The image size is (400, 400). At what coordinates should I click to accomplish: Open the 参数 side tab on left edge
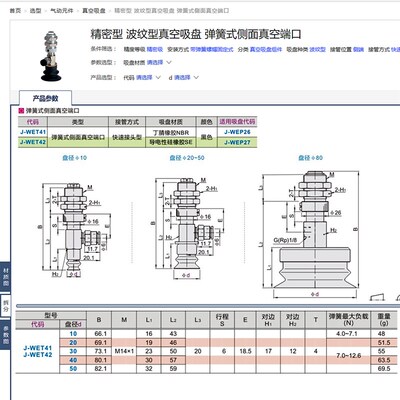point(6,335)
